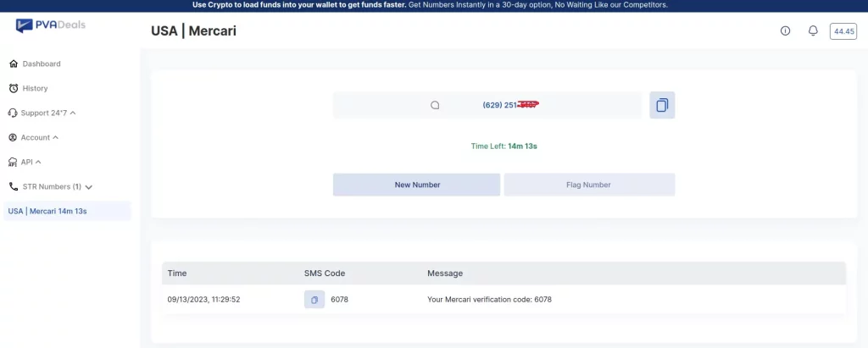The image size is (868, 348).
Task: Open the Support 24*7 menu
Action: [x=42, y=113]
